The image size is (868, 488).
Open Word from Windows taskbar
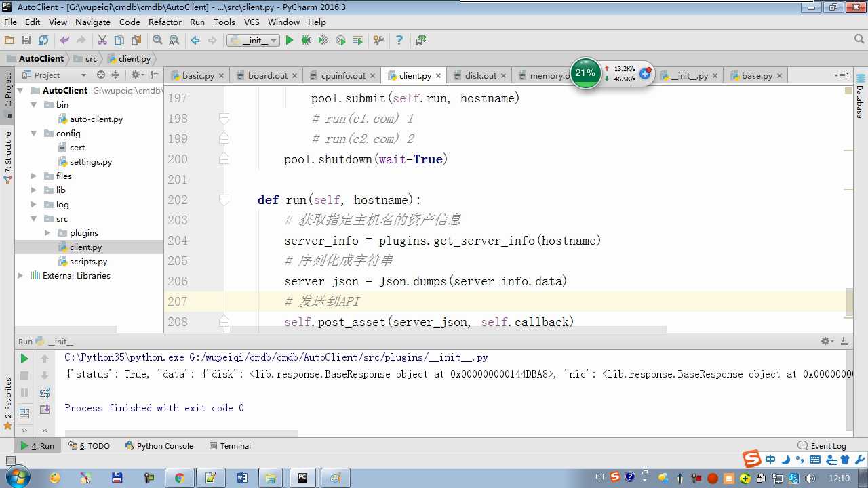click(241, 478)
